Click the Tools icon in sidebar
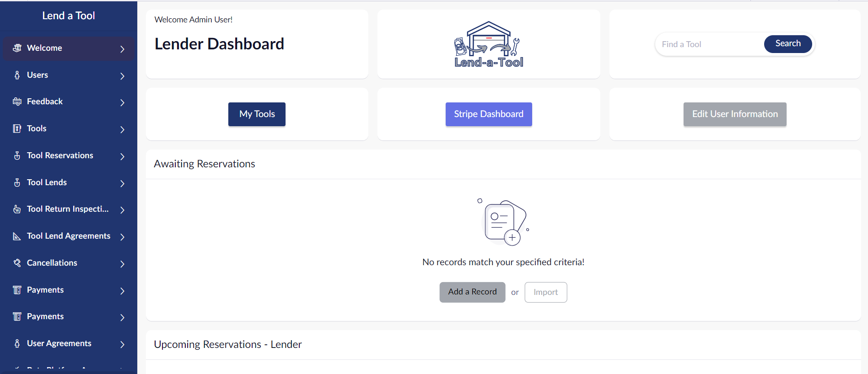 point(17,128)
